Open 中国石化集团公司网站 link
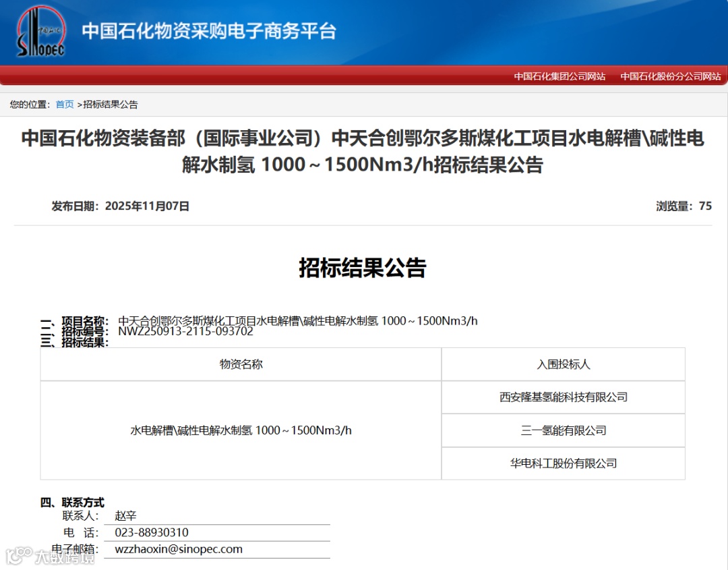Viewport: 728px width, 570px height. 559,76
